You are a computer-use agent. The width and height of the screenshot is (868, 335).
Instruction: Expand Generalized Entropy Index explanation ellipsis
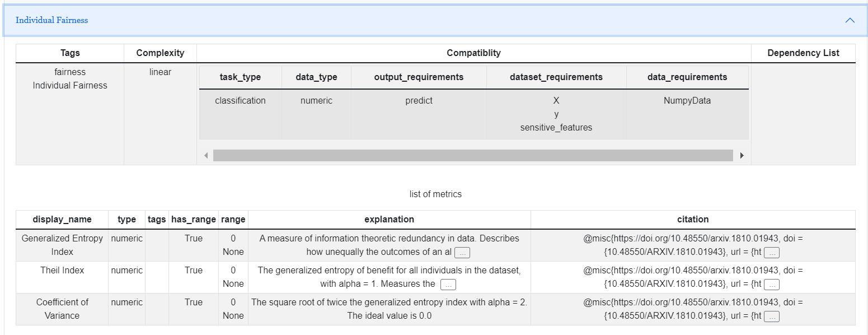pos(462,253)
